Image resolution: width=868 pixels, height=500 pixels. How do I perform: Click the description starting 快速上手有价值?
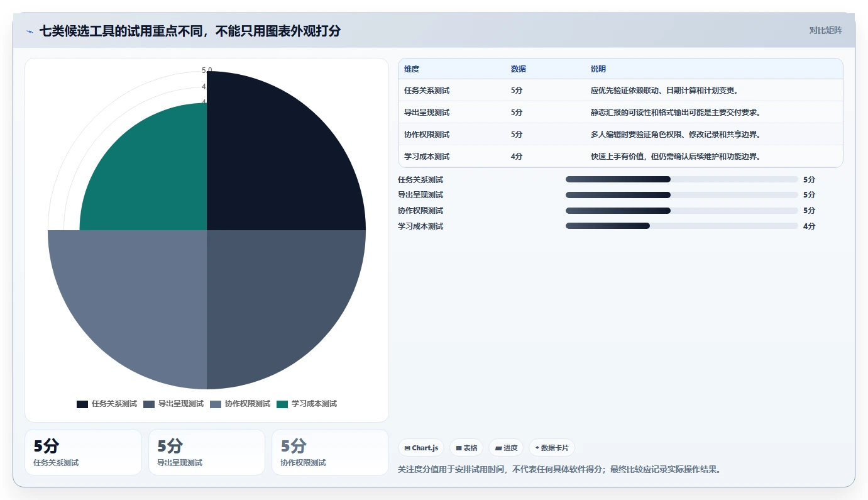click(676, 157)
